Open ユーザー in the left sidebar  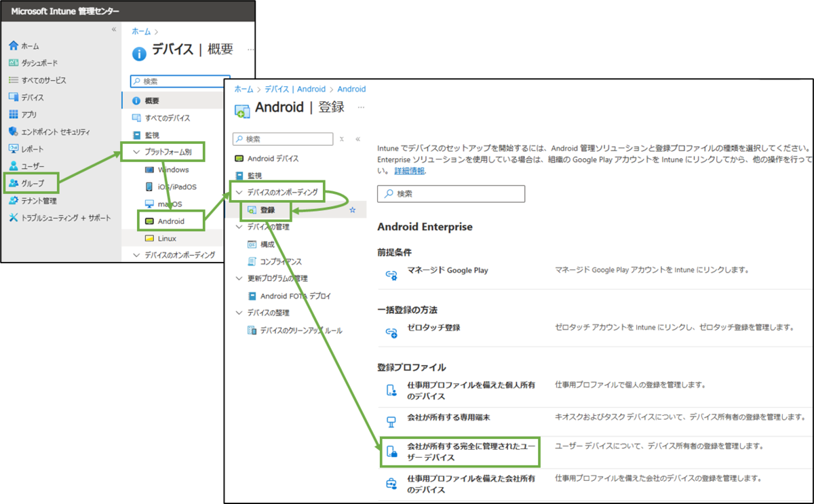coord(26,166)
